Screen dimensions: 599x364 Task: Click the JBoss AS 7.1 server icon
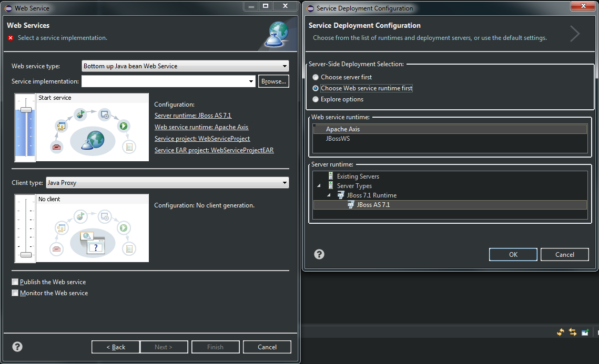point(351,204)
